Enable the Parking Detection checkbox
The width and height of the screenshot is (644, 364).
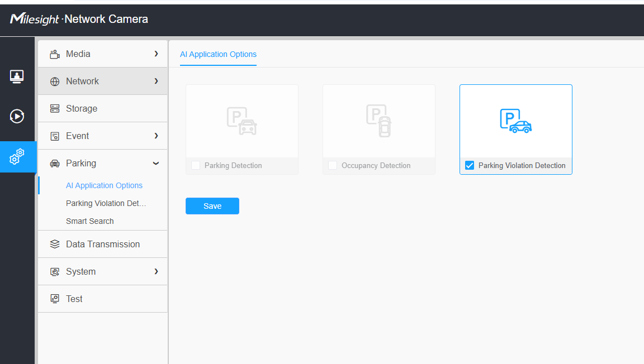196,165
